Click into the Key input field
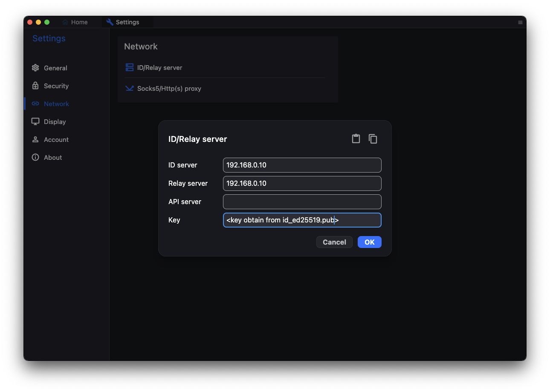The width and height of the screenshot is (550, 392). 302,220
